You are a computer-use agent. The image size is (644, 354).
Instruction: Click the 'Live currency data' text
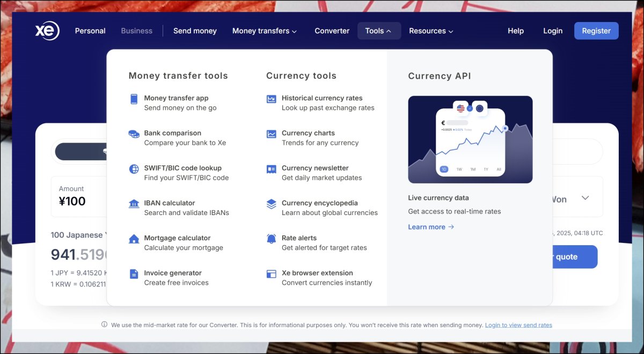coord(438,197)
